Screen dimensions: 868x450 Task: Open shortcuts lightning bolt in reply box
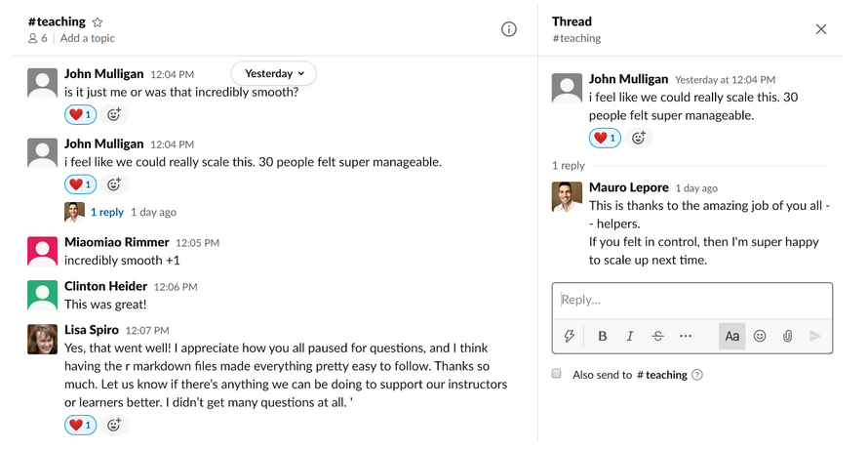click(569, 336)
